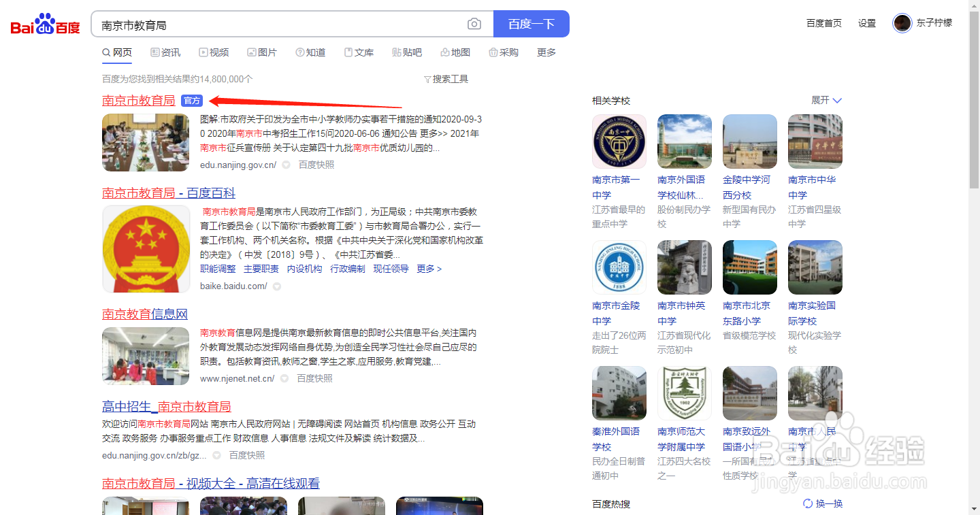
Task: Click 南京市金陵中学 logo image
Action: [619, 267]
